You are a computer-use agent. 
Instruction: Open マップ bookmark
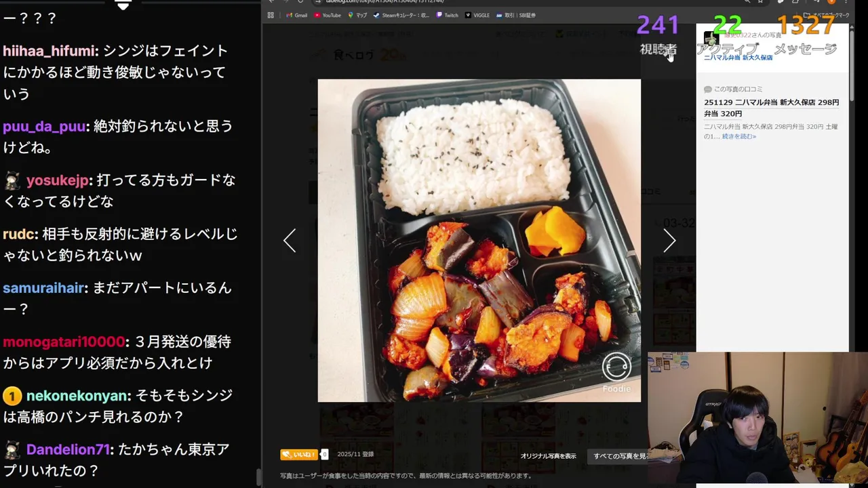coord(357,15)
